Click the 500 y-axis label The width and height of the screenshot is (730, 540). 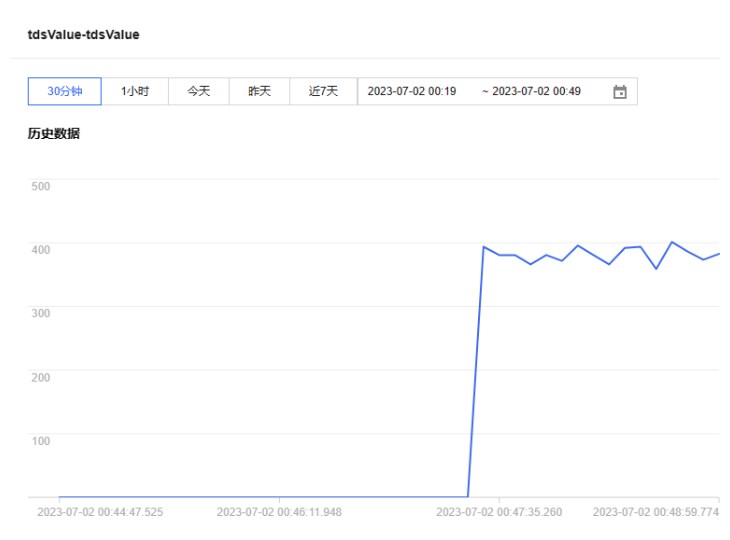(x=41, y=186)
